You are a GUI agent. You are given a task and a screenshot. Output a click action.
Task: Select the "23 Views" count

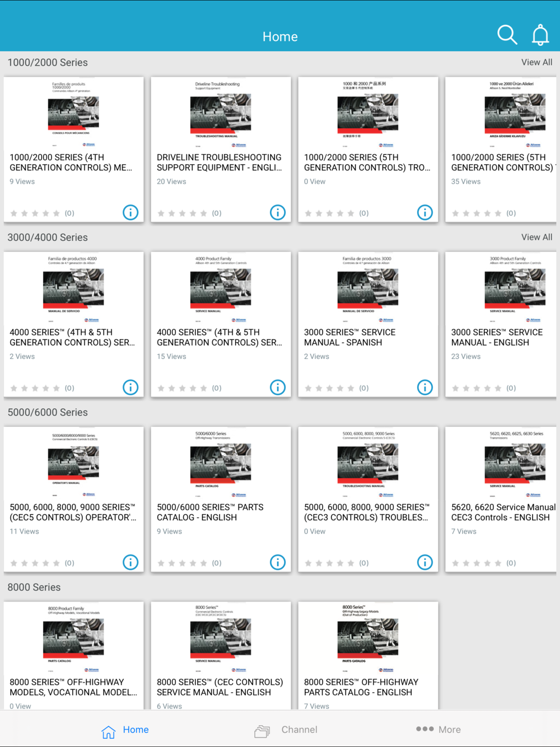(x=466, y=356)
